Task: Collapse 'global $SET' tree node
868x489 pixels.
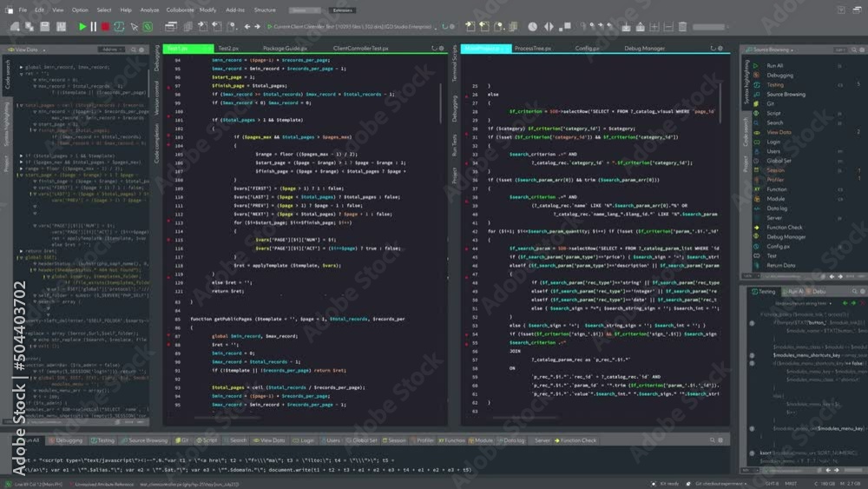Action: [22, 257]
